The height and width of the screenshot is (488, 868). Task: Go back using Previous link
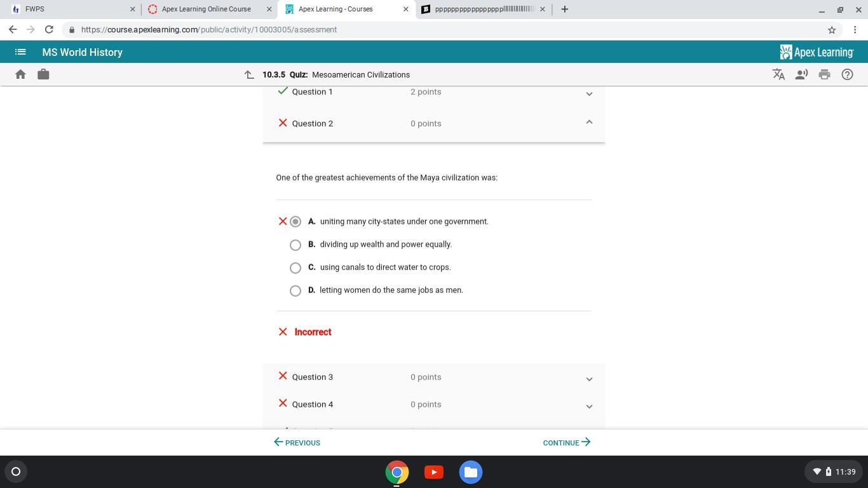pyautogui.click(x=297, y=442)
